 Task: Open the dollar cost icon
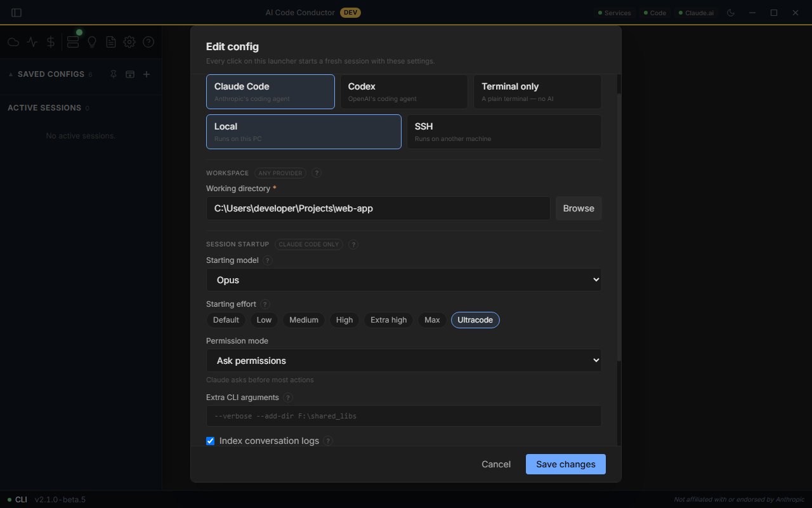[51, 42]
